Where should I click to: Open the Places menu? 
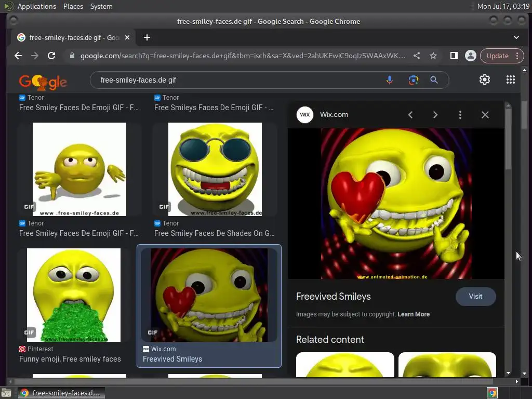coord(73,6)
